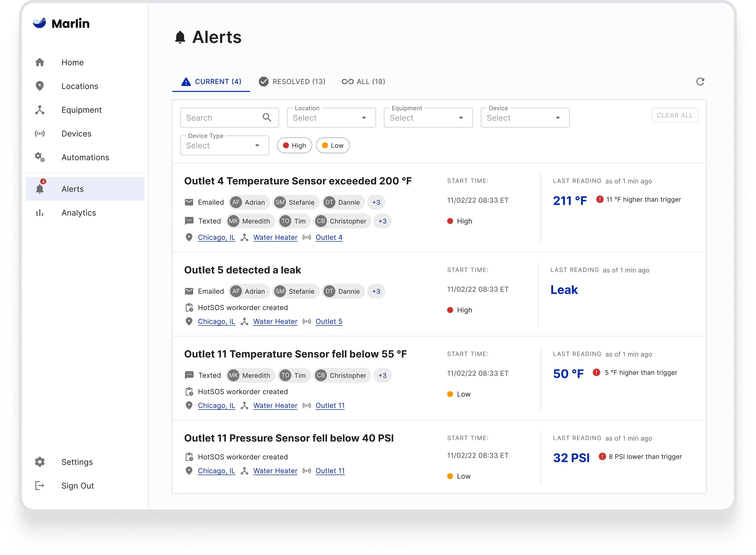The width and height of the screenshot is (756, 555).
Task: Toggle the High severity filter chip
Action: point(294,145)
